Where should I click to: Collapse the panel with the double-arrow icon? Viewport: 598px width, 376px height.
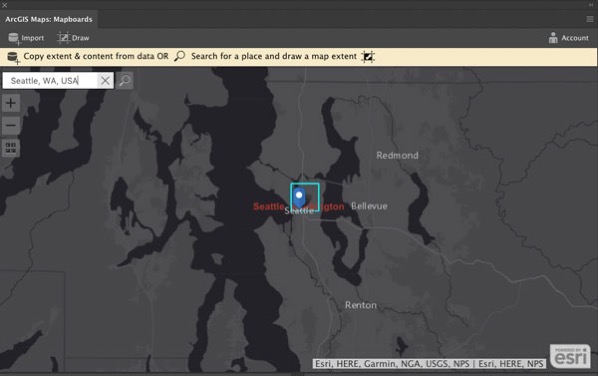click(591, 5)
